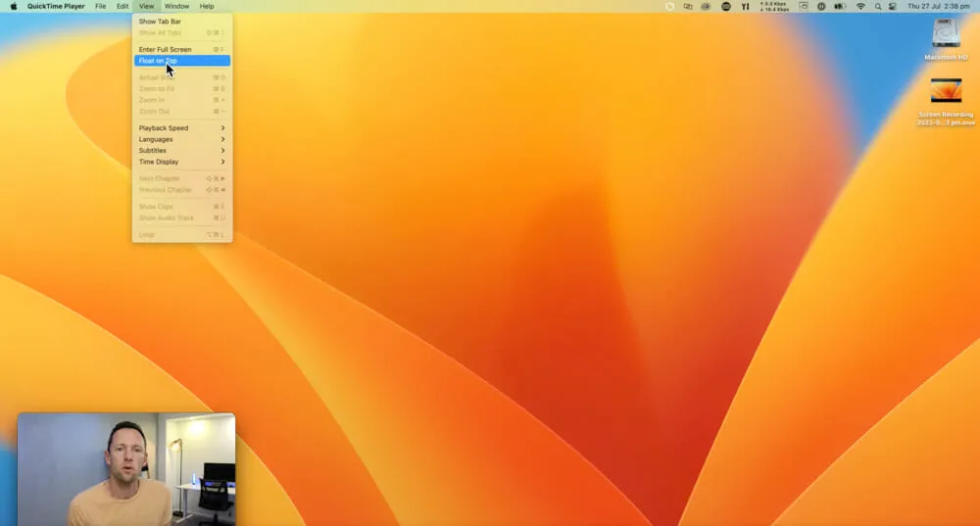Click the Wi-Fi status icon
980x526 pixels.
[x=860, y=6]
